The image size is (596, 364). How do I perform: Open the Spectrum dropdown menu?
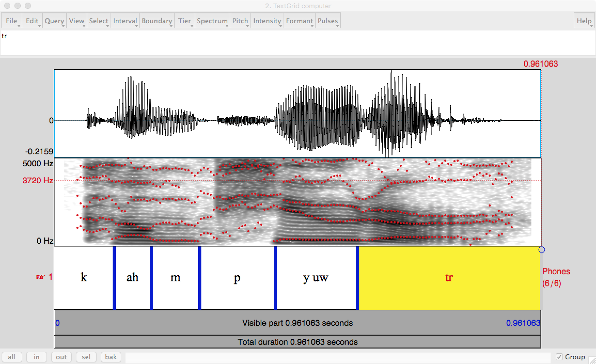[x=212, y=21]
